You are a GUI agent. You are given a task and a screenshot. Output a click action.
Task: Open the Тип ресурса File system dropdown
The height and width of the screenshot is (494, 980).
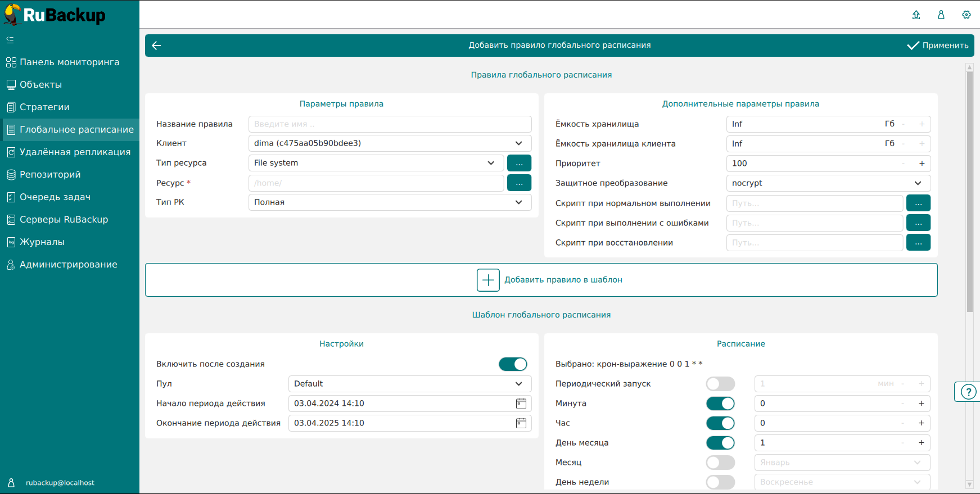pyautogui.click(x=376, y=163)
